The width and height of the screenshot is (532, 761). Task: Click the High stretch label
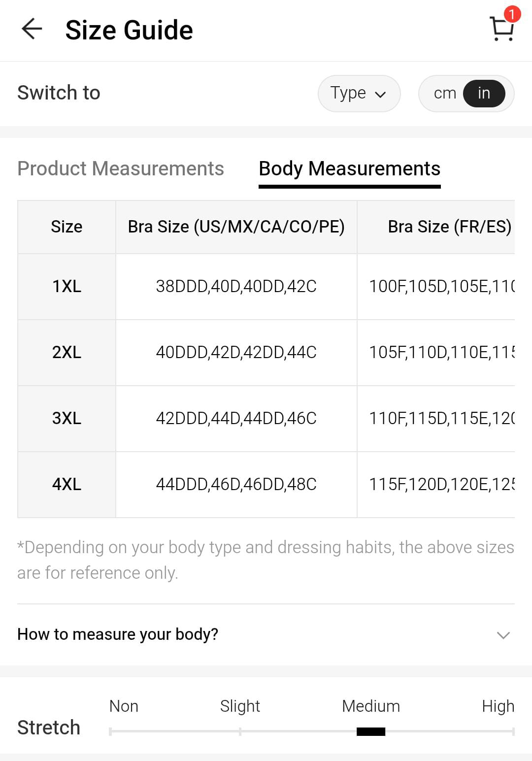coord(498,706)
